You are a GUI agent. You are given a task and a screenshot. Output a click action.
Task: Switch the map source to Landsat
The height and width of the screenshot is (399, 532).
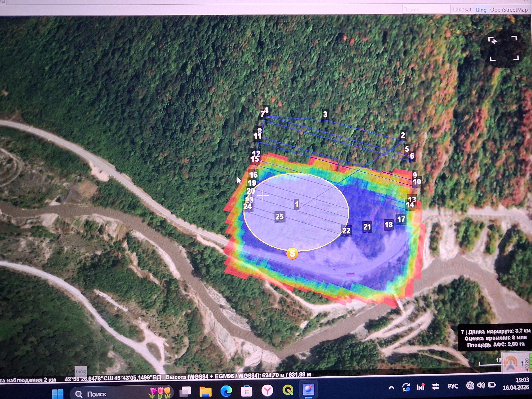pos(462,10)
